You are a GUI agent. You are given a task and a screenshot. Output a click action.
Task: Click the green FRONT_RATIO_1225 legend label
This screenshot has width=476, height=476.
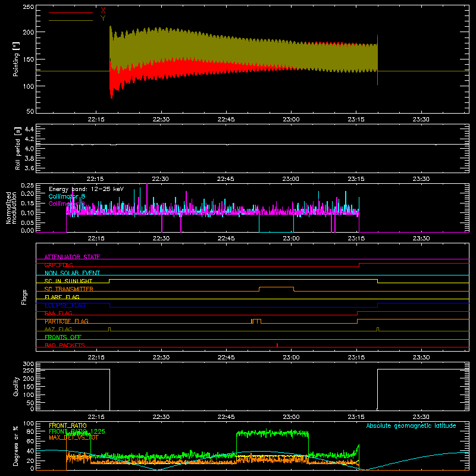click(x=77, y=431)
